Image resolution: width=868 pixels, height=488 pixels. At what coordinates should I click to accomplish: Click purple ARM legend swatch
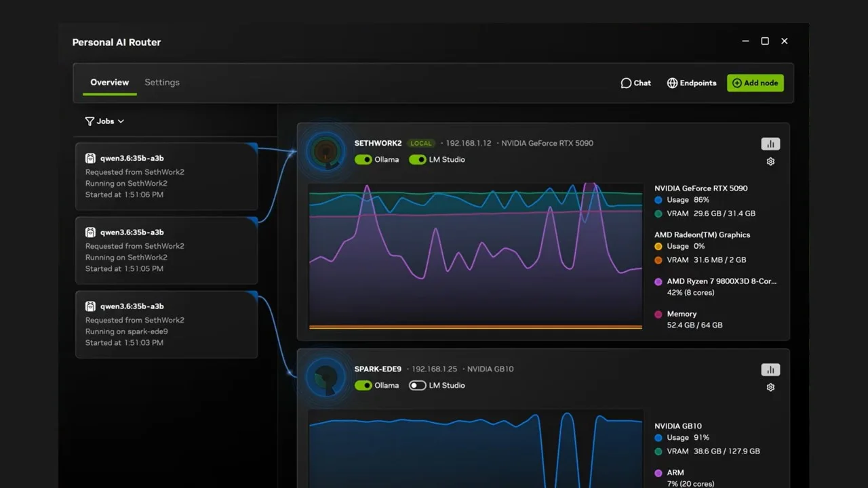click(658, 474)
